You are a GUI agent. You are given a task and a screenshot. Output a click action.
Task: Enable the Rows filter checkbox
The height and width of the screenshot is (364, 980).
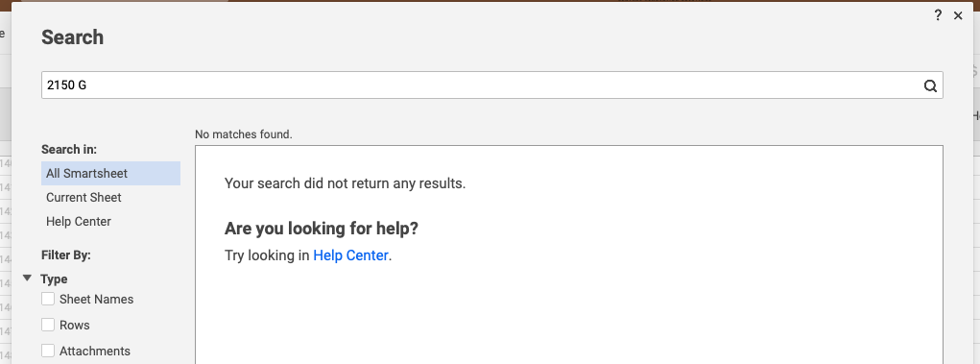48,325
